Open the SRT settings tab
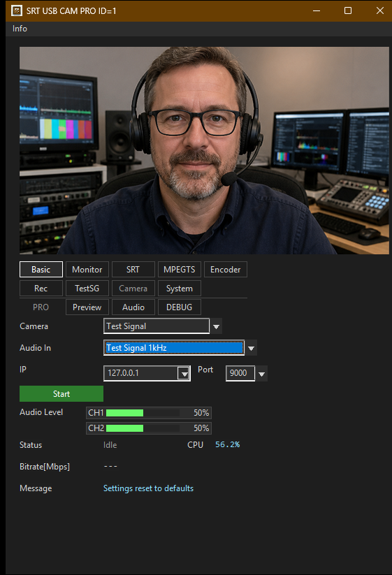 [133, 270]
